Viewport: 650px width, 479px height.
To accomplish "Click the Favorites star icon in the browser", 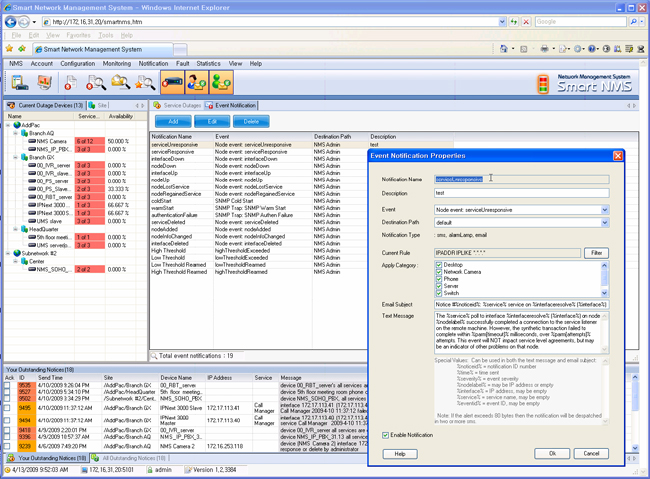I will (10, 48).
